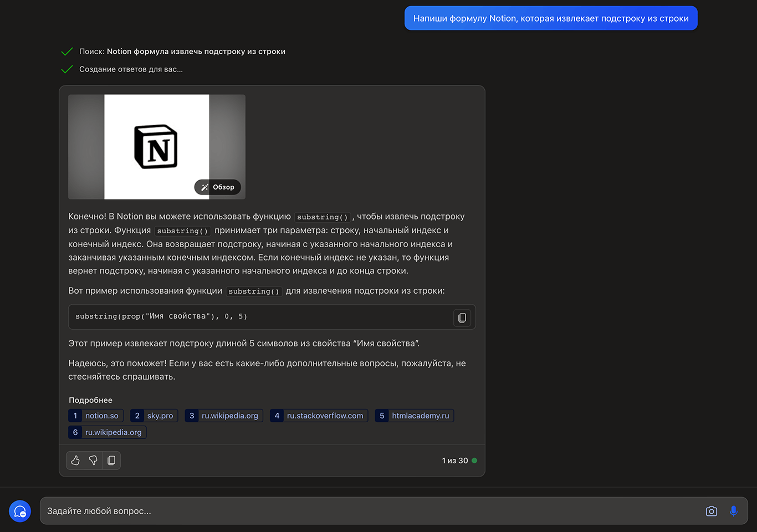This screenshot has width=757, height=532.
Task: Open source link 1 notion.so
Action: pyautogui.click(x=96, y=416)
